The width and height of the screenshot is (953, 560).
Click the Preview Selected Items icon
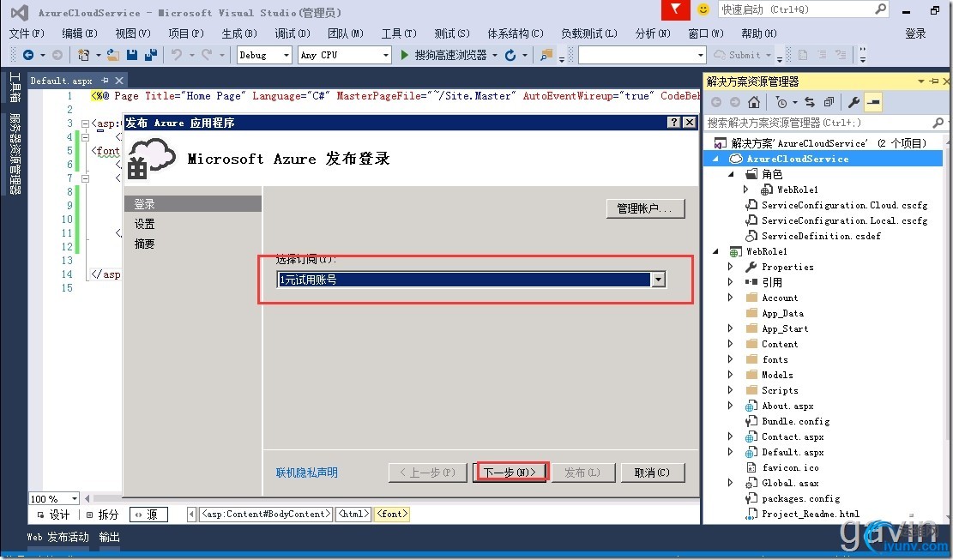click(873, 102)
